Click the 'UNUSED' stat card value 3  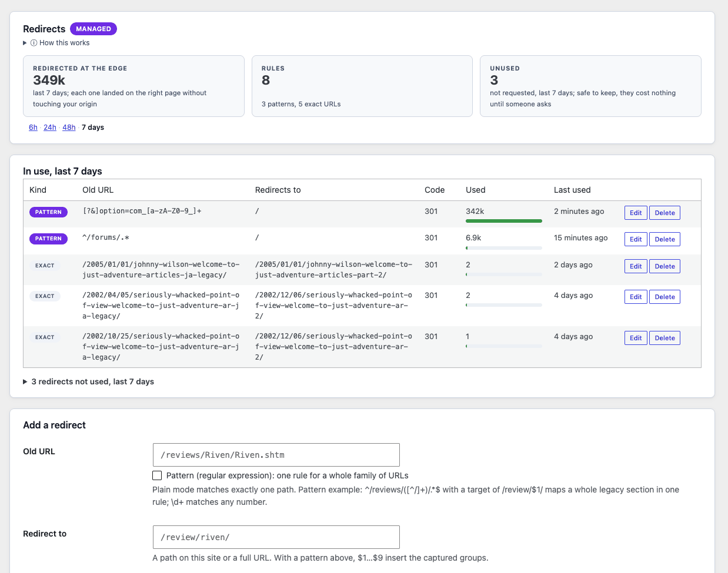[x=494, y=80]
